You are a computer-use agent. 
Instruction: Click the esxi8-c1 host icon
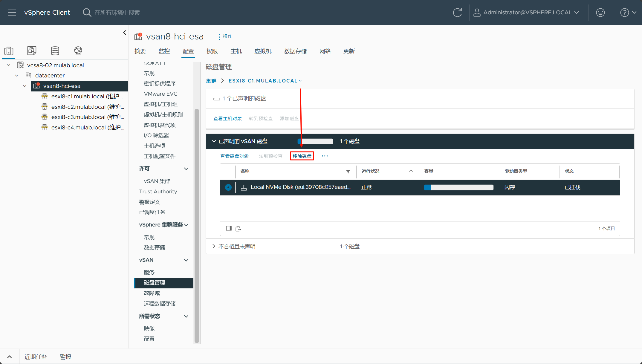pos(45,96)
